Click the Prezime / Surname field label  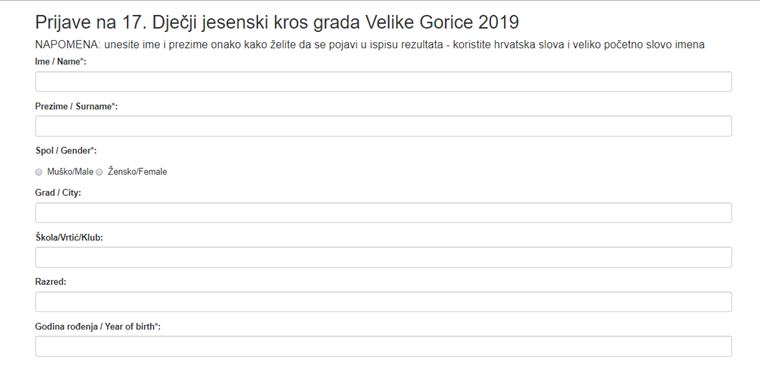coord(76,106)
